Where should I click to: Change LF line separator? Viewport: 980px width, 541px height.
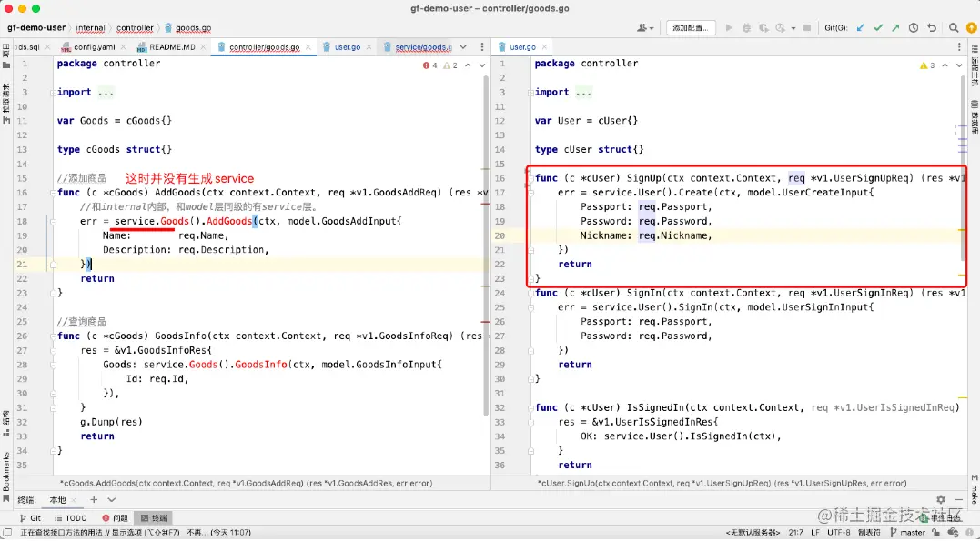tap(815, 532)
